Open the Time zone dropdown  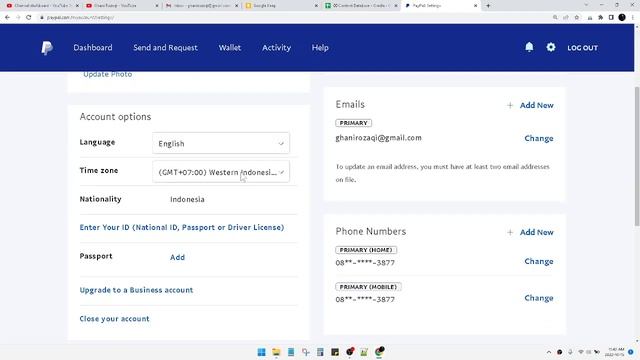[x=221, y=172]
